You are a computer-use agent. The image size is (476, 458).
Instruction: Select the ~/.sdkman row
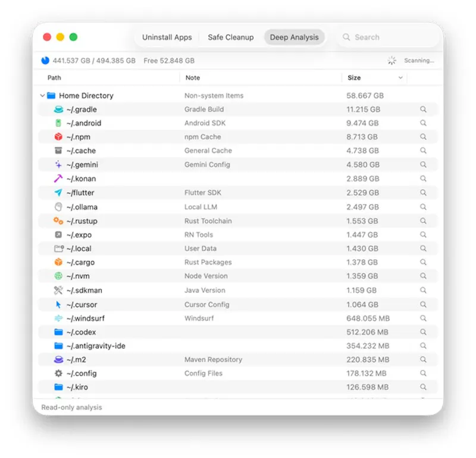coord(238,290)
